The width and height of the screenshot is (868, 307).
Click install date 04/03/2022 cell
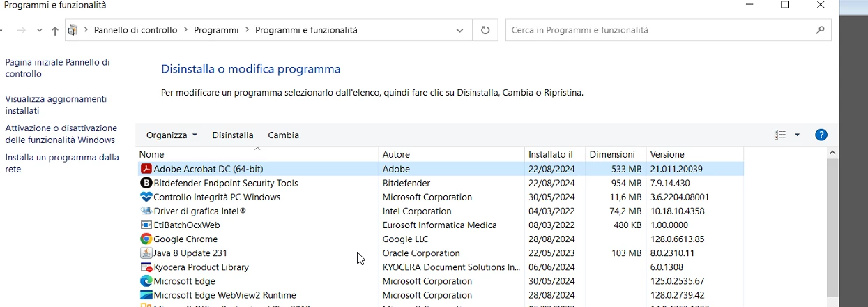pos(551,211)
